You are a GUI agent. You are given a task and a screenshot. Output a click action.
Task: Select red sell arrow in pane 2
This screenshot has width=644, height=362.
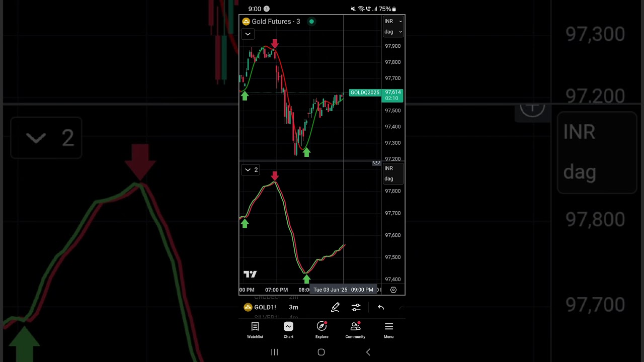pos(275,176)
